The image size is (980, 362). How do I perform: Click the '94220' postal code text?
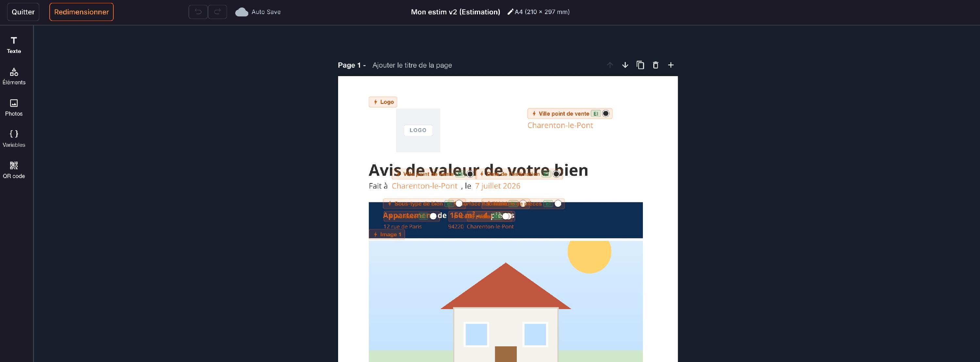click(456, 226)
